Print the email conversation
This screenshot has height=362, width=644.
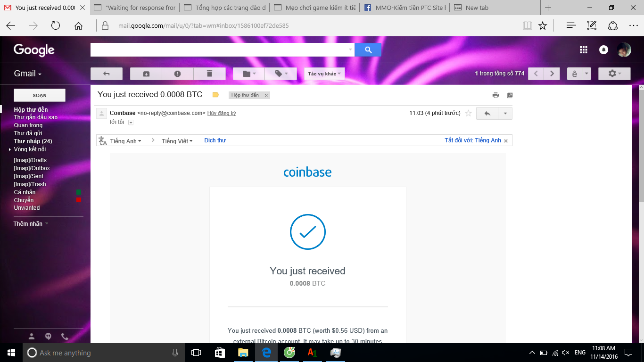click(495, 95)
